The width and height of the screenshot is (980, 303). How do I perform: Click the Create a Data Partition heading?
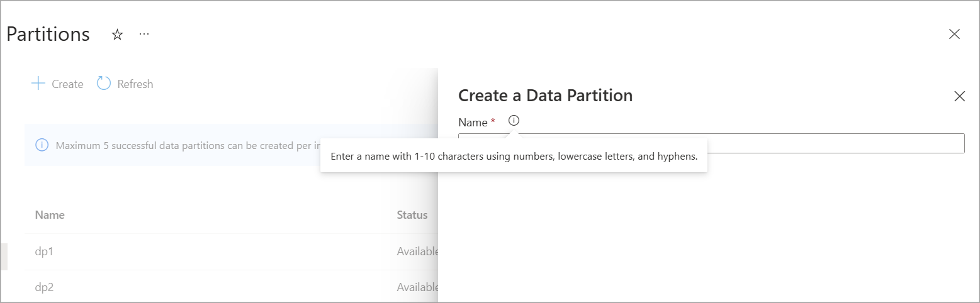pyautogui.click(x=545, y=96)
